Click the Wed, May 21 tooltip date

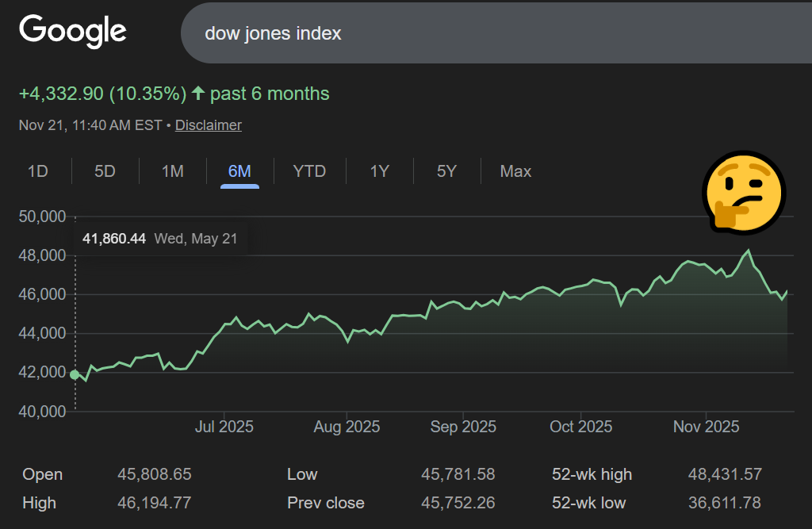[x=196, y=239]
